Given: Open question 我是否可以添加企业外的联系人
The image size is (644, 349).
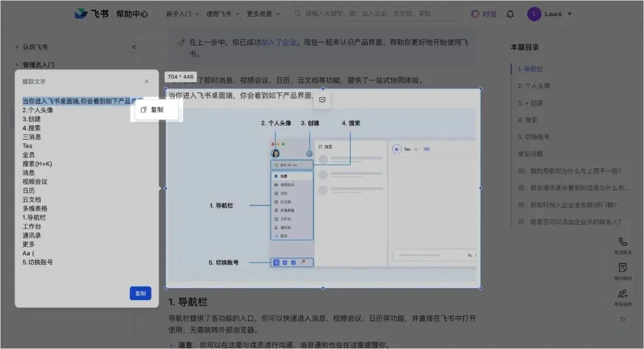Looking at the screenshot, I should [569, 222].
